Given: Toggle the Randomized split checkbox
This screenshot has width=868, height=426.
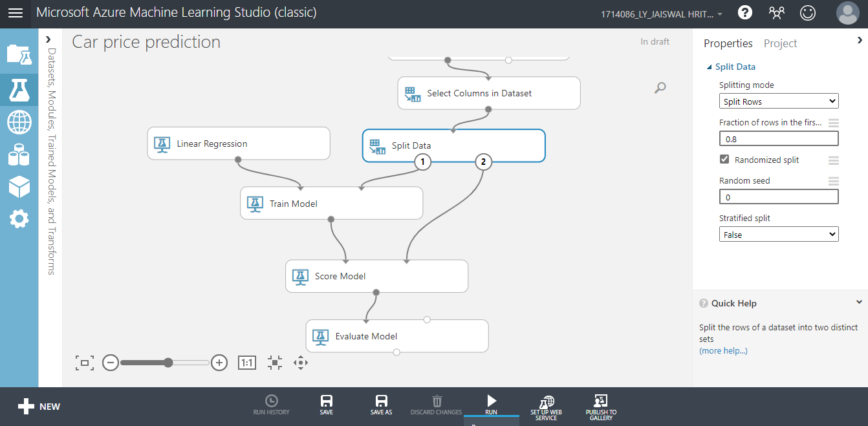Looking at the screenshot, I should coord(724,160).
